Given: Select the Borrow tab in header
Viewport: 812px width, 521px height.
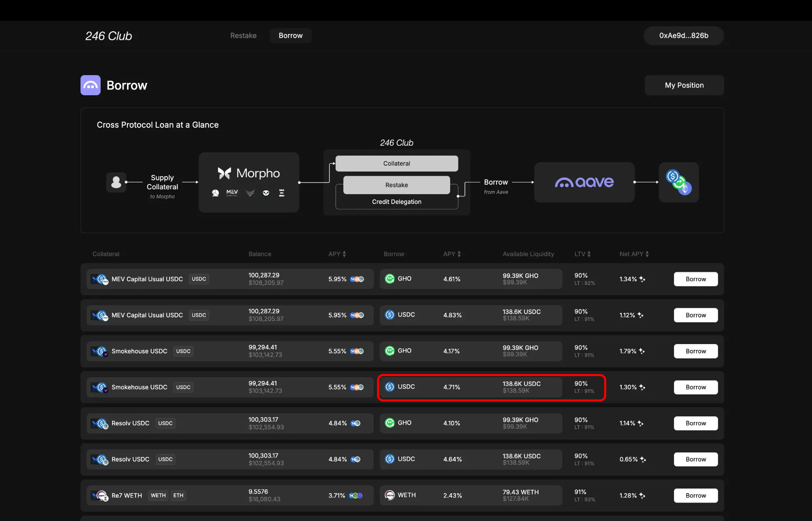Looking at the screenshot, I should coord(290,36).
